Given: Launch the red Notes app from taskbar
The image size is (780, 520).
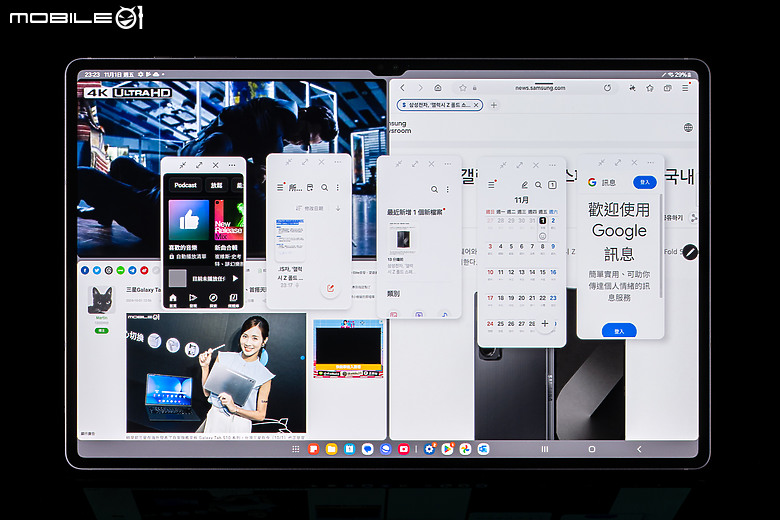Looking at the screenshot, I should coord(313,449).
